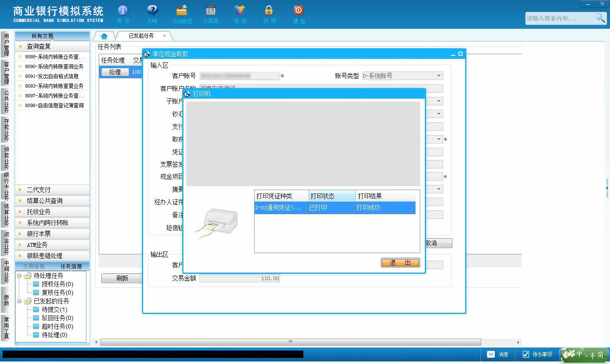Launch the 计算器 calculator icon
This screenshot has height=364, width=610.
click(x=211, y=10)
